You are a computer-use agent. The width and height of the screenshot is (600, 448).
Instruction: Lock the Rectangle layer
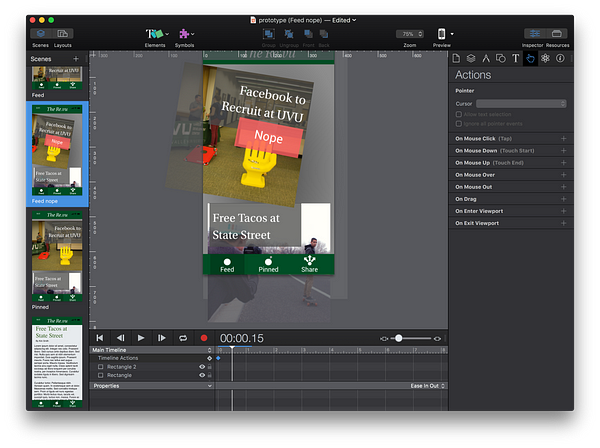point(210,375)
